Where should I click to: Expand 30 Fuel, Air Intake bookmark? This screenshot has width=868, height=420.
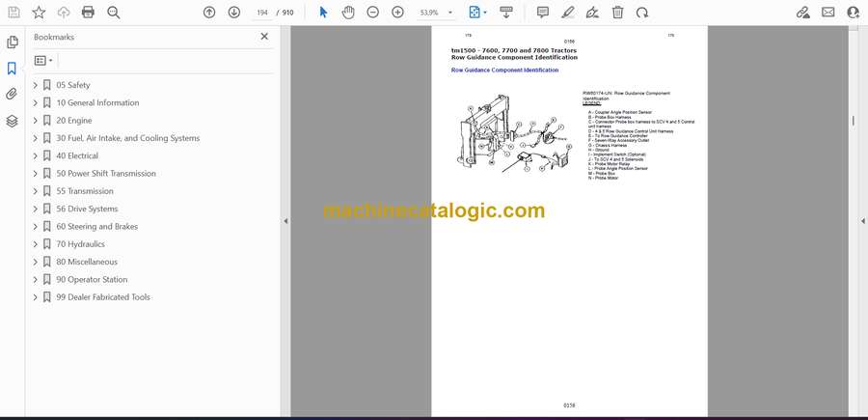click(x=35, y=138)
